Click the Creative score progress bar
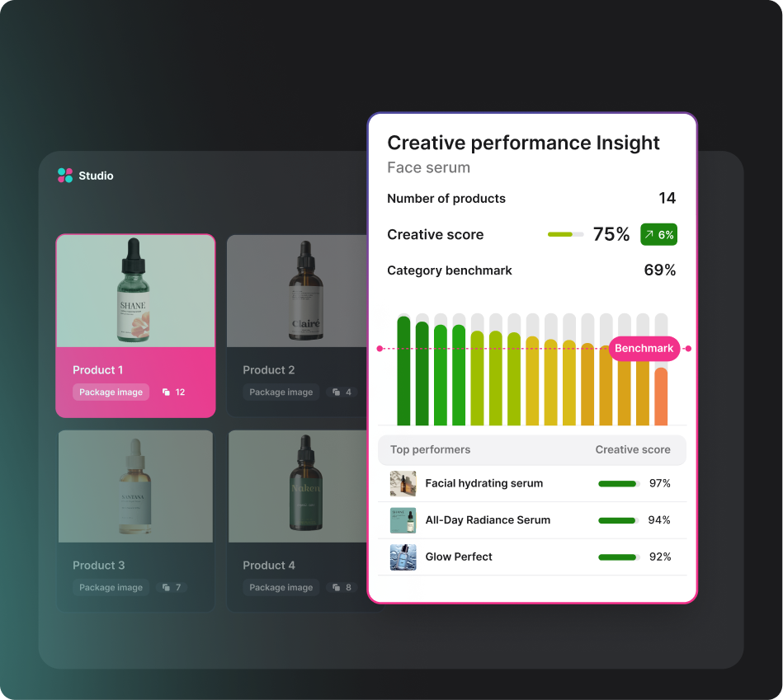The height and width of the screenshot is (700, 783). 565,235
